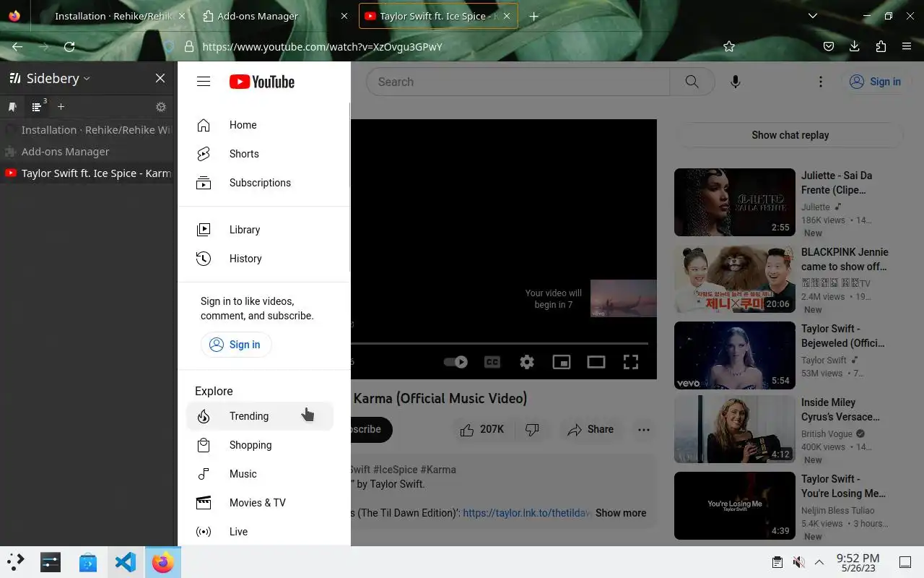The width and height of the screenshot is (924, 578).
Task: Toggle closed captions CC button
Action: 492,362
